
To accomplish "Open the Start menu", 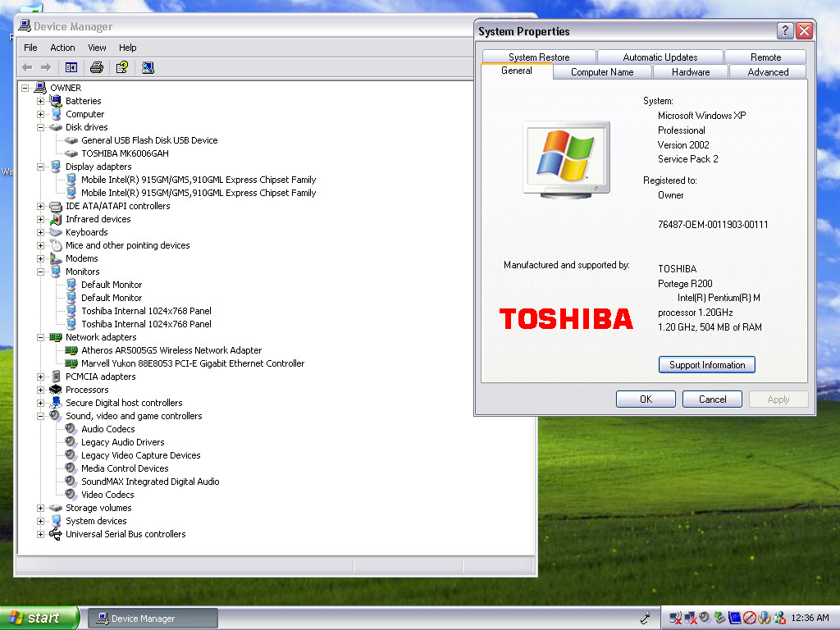I will [39, 618].
